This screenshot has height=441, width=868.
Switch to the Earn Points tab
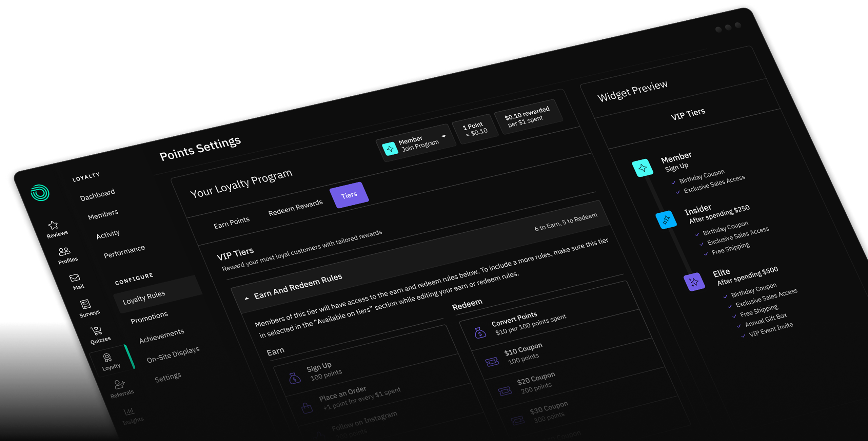pos(232,223)
